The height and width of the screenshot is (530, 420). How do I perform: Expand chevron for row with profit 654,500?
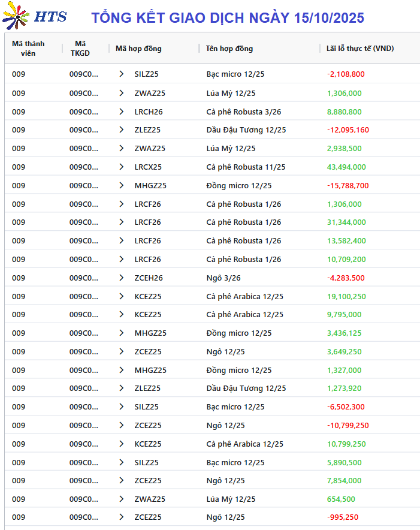122,499
